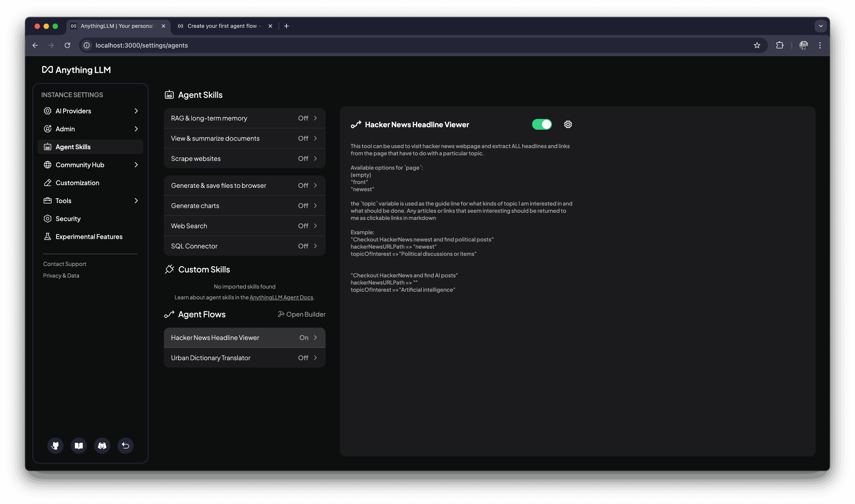The image size is (855, 504).
Task: Expand Community Hub submenu chevron
Action: tap(136, 165)
